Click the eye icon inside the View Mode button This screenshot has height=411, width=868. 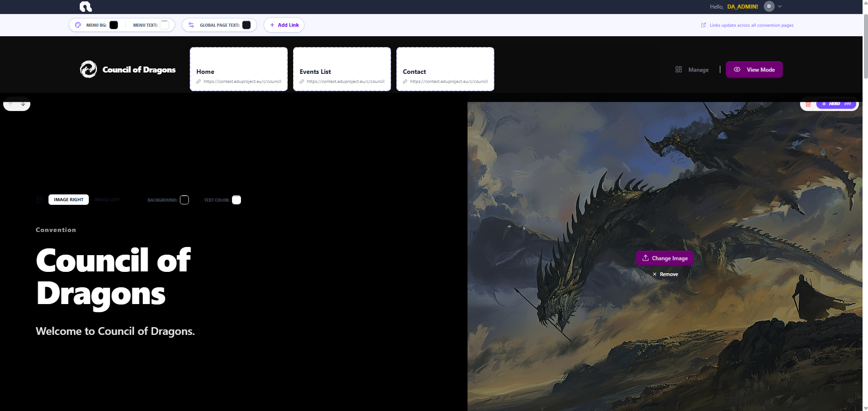(736, 69)
